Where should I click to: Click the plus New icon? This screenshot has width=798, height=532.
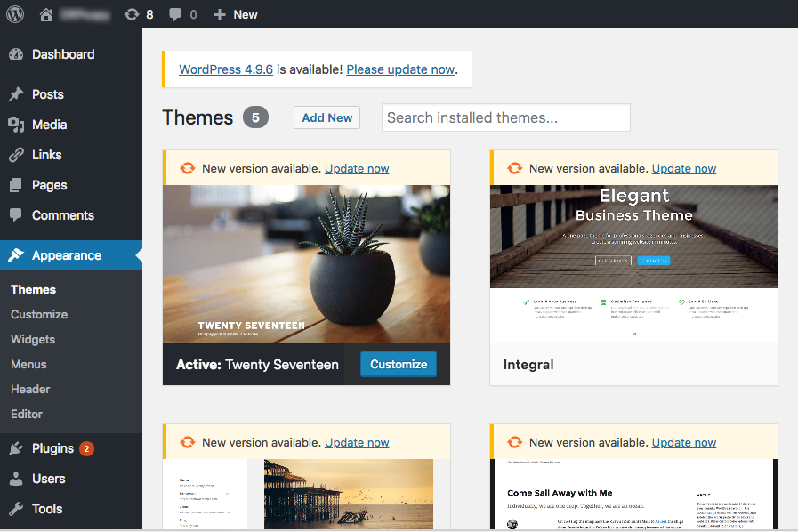pos(220,15)
